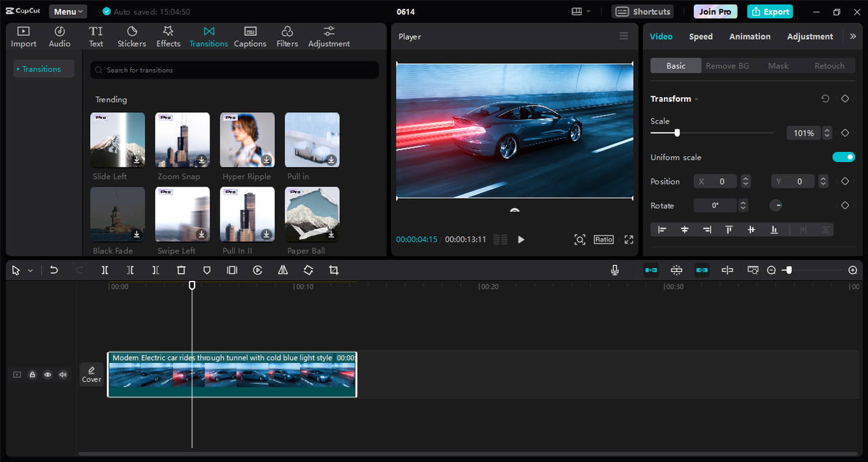
Task: Click the Join Pro button
Action: [x=715, y=12]
